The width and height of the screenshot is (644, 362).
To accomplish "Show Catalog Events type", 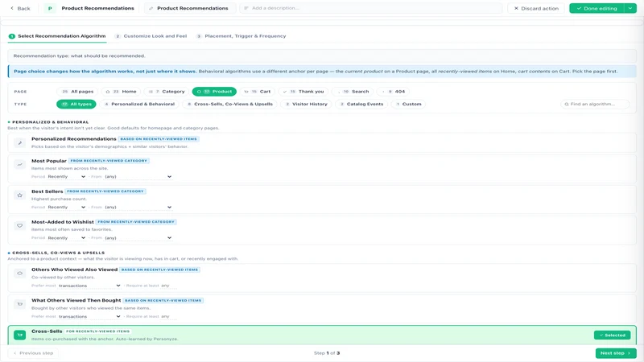I will click(x=361, y=105).
